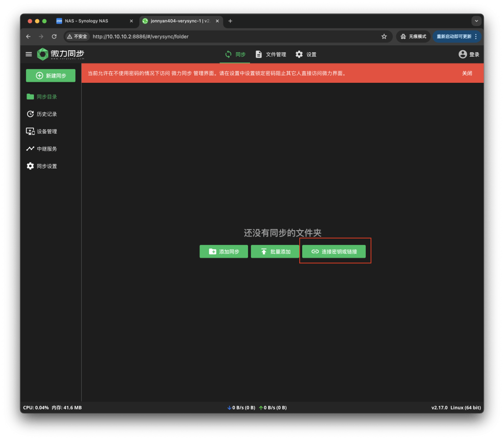The width and height of the screenshot is (504, 440).
Task: Click the 无痕模式 incognito indicator
Action: [x=413, y=36]
